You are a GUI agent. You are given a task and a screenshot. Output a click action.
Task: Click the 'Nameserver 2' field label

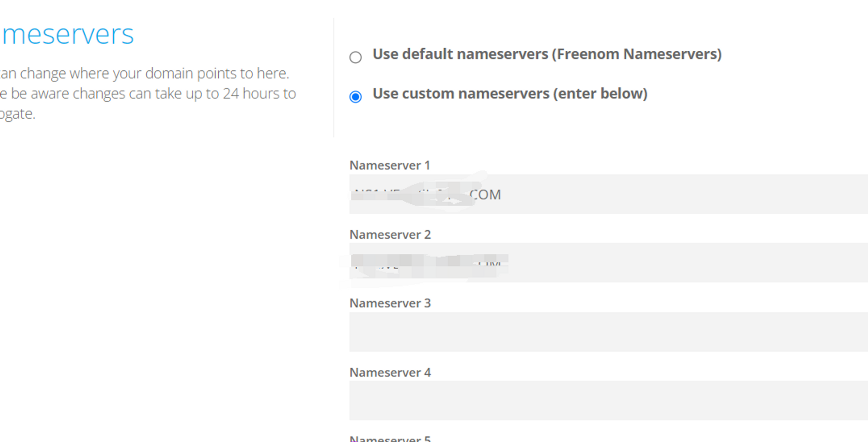[x=390, y=235]
